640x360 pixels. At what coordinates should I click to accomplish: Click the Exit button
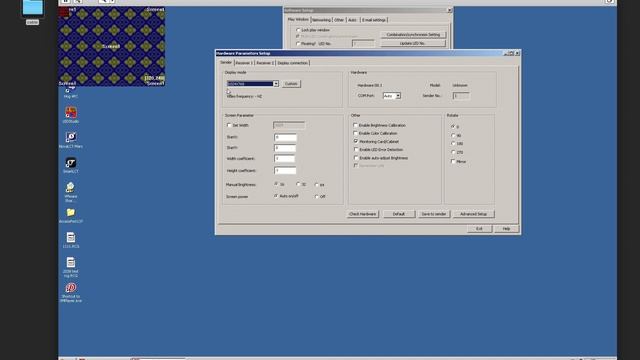click(x=479, y=229)
